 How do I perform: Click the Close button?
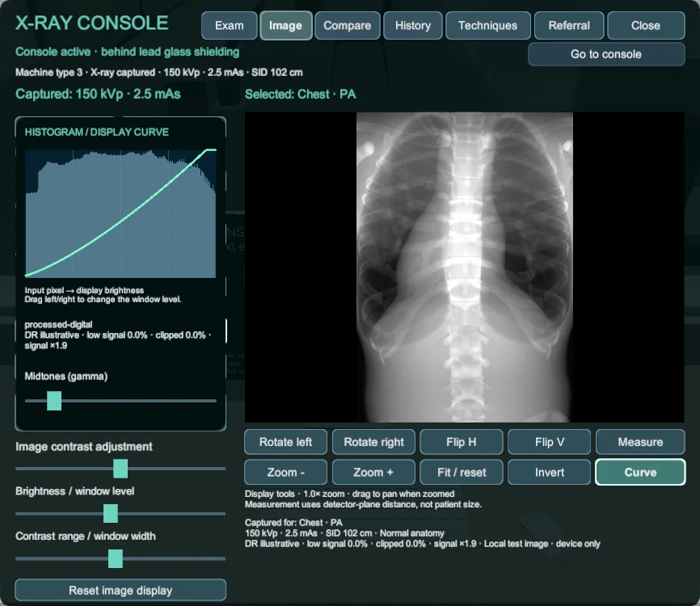coord(646,25)
